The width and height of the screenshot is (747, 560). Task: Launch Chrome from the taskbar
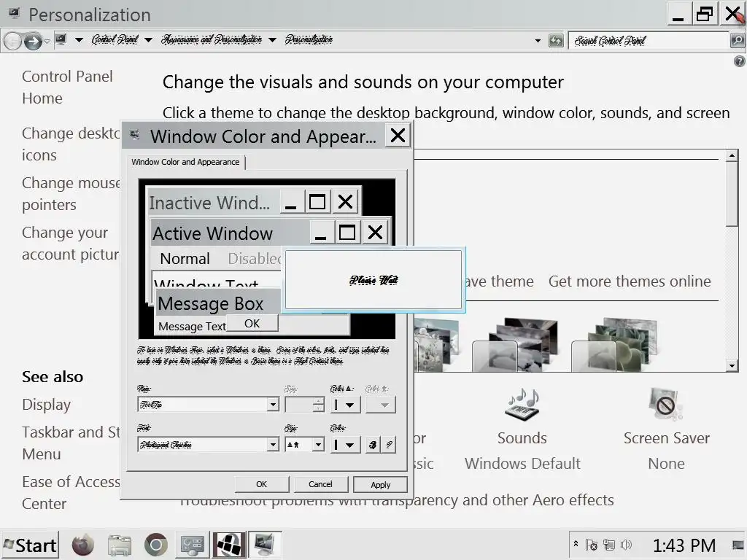point(156,545)
